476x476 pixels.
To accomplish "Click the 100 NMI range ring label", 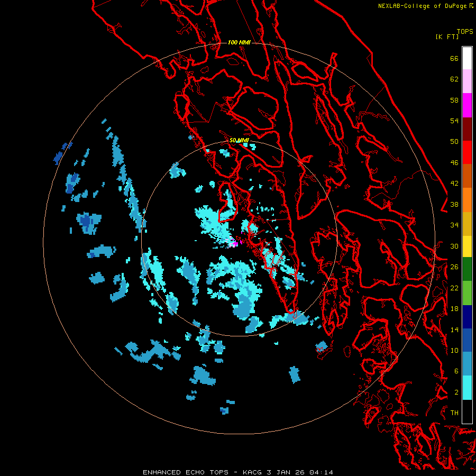I will [239, 42].
